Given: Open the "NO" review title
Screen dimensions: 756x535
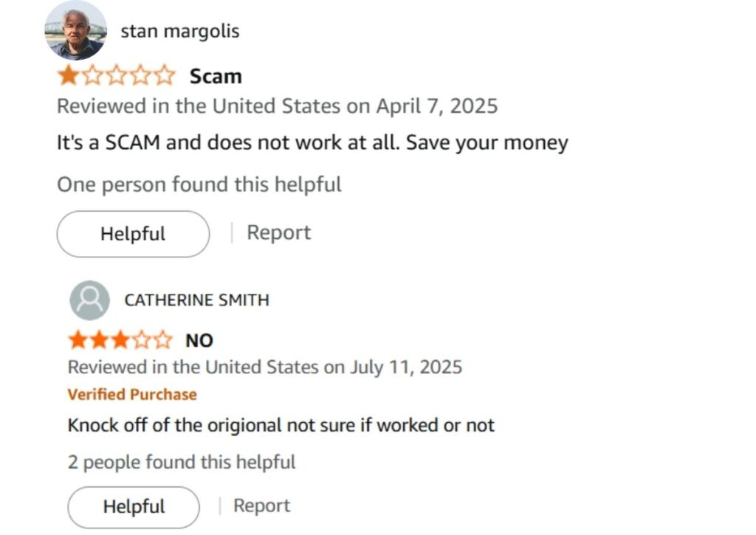Looking at the screenshot, I should pos(199,340).
